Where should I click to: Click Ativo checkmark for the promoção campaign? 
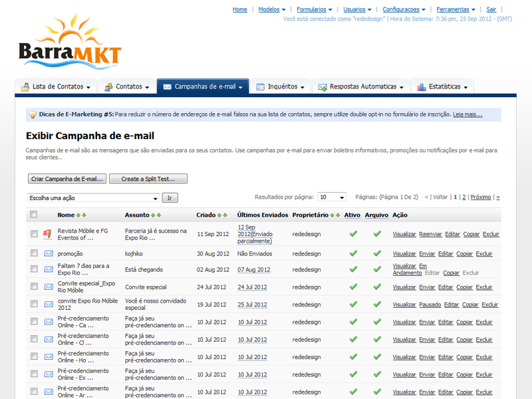tap(353, 253)
